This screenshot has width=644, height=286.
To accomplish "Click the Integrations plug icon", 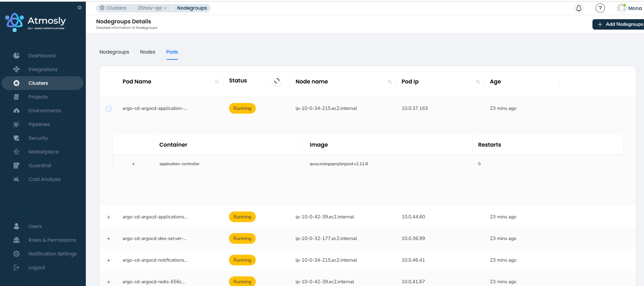I will pos(16,69).
